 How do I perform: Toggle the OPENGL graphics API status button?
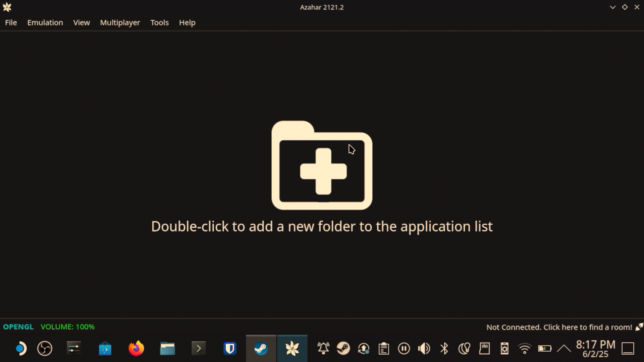pos(18,327)
